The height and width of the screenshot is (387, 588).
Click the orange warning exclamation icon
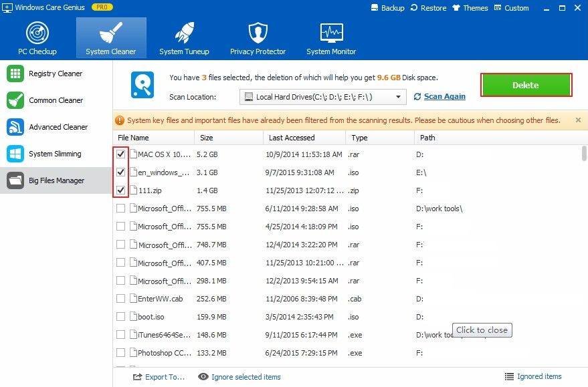tap(120, 120)
